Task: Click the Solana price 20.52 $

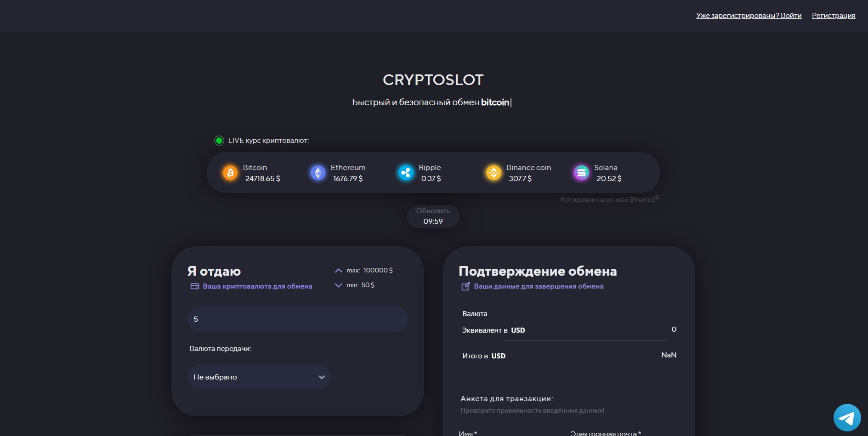Action: coord(609,179)
